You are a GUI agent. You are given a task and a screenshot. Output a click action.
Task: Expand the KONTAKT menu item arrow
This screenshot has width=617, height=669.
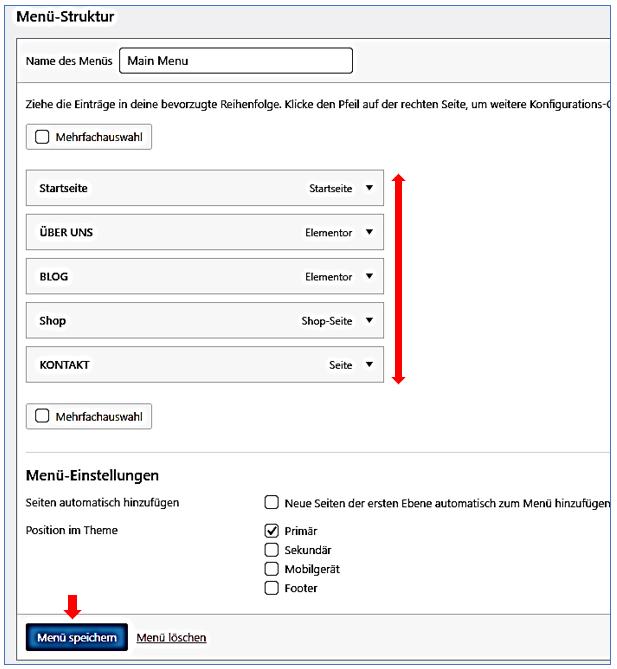tap(369, 365)
